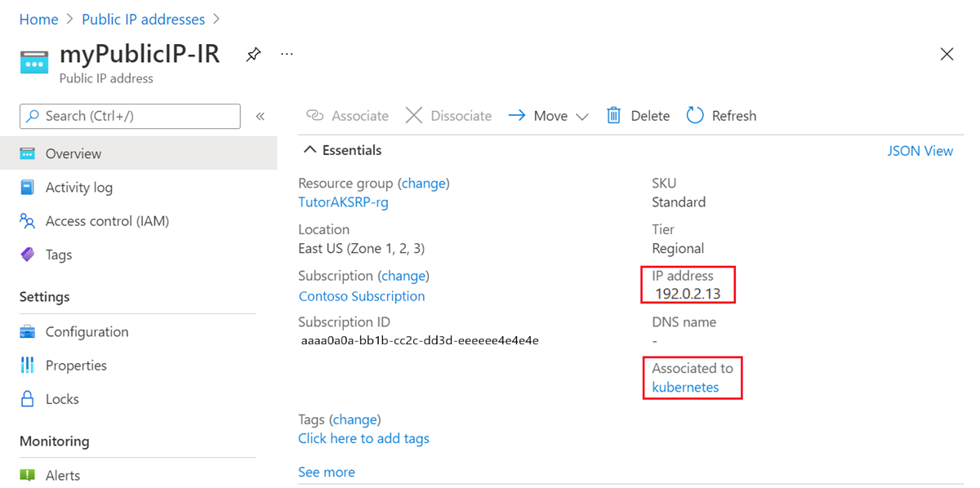
Task: Pin myPublicIP-IR using the pin icon
Action: coord(253,55)
